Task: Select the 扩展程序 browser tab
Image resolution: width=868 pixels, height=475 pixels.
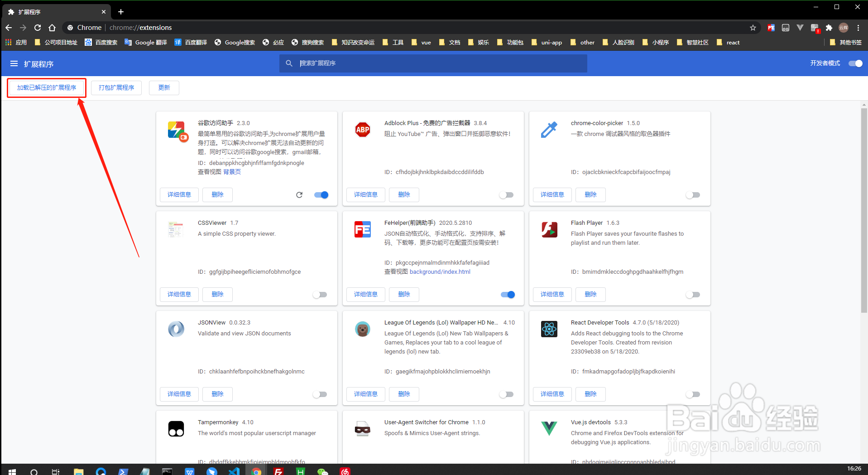Action: tap(57, 12)
